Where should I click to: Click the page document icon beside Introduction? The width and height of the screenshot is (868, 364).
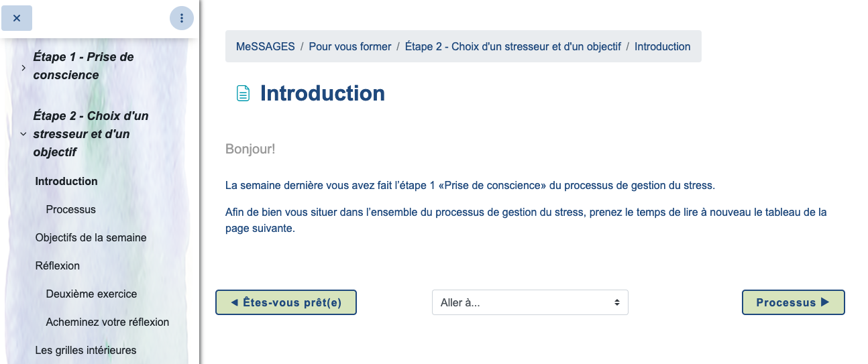point(243,93)
